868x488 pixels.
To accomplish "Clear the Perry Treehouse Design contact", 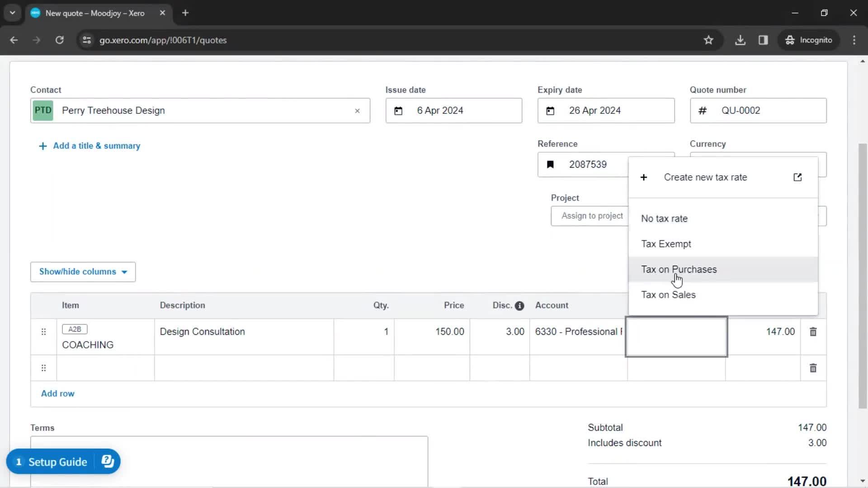I will tap(357, 111).
